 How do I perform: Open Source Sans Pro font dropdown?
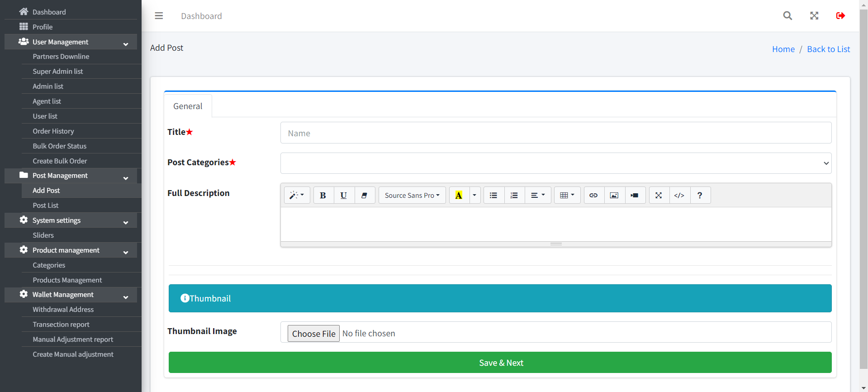coord(412,196)
